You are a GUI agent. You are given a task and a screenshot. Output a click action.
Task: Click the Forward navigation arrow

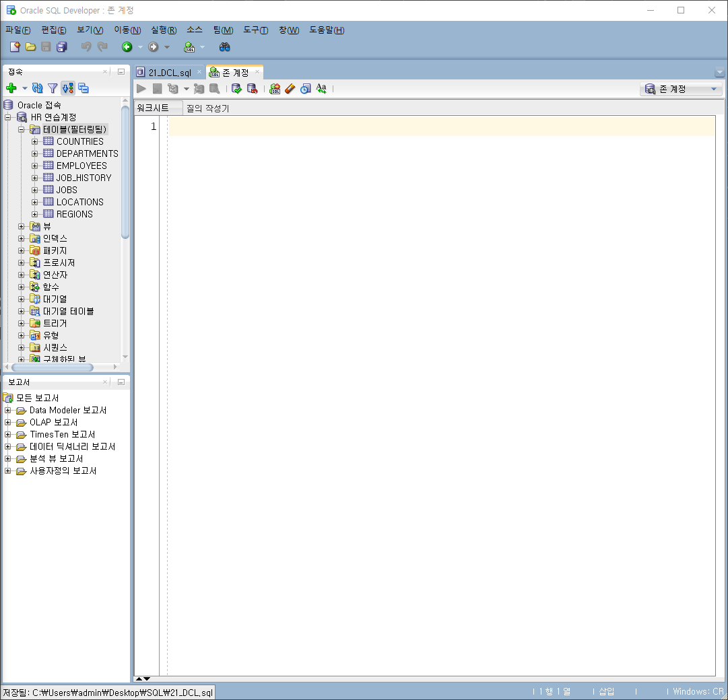point(154,47)
